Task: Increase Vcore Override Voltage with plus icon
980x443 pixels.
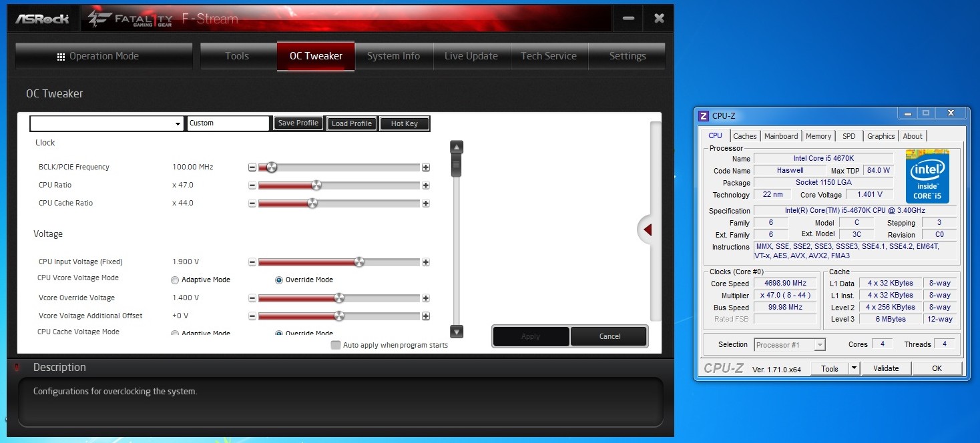Action: tap(425, 298)
